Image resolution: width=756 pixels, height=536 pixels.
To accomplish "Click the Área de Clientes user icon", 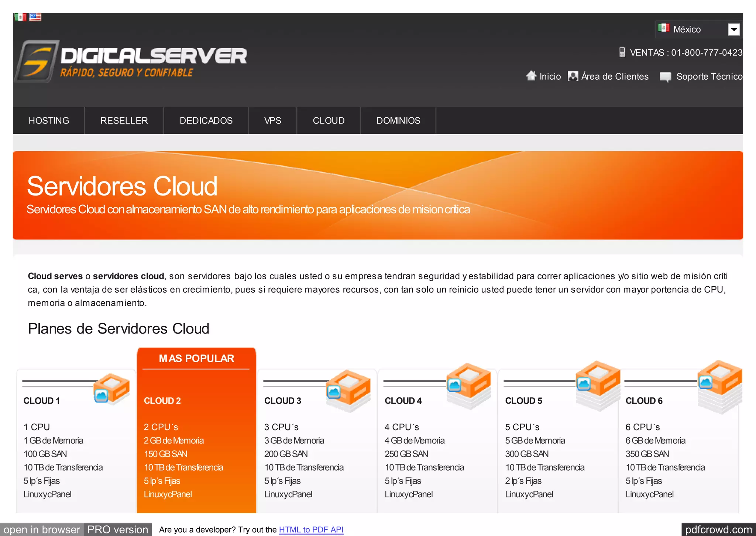I will pos(573,76).
